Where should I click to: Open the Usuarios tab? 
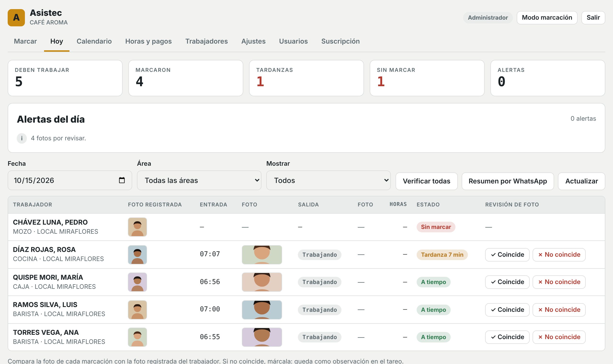293,41
